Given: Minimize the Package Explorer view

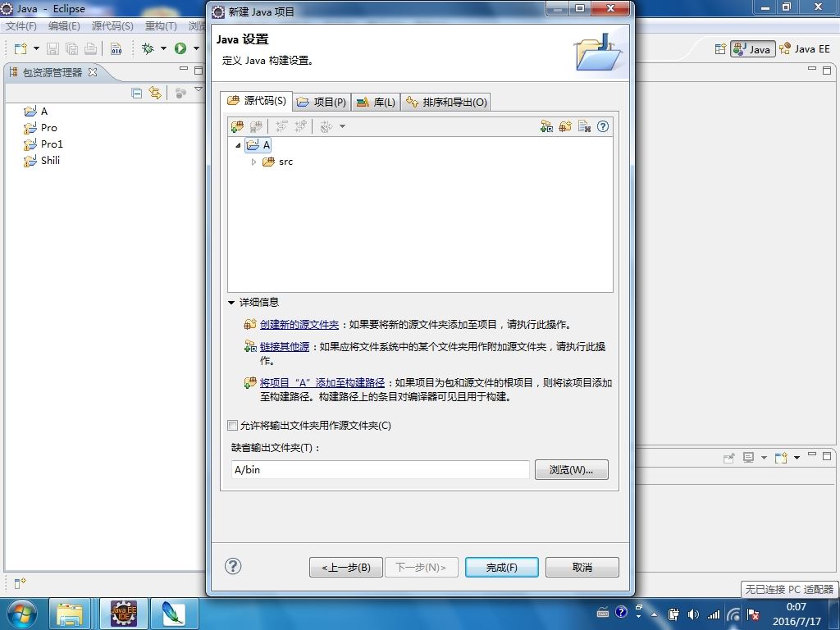Looking at the screenshot, I should [x=184, y=70].
